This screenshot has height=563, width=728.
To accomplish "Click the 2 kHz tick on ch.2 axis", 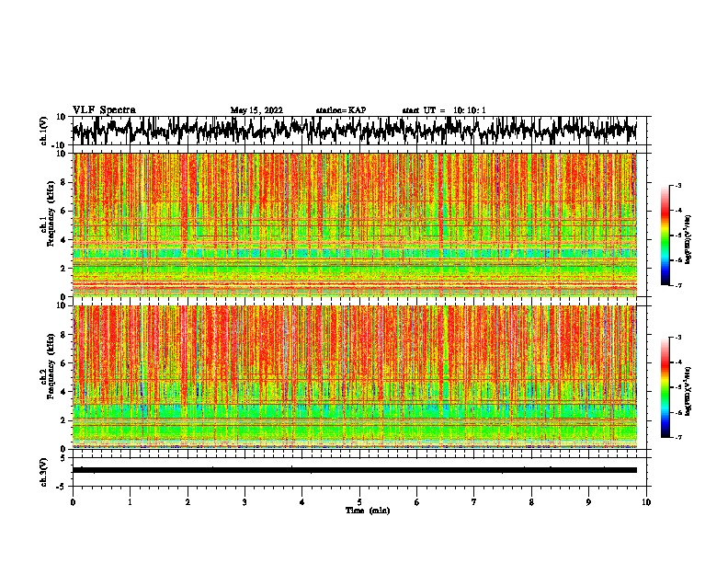I will point(63,420).
